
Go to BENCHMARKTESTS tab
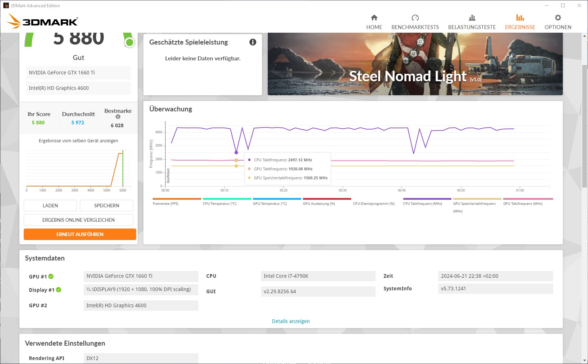(x=415, y=22)
